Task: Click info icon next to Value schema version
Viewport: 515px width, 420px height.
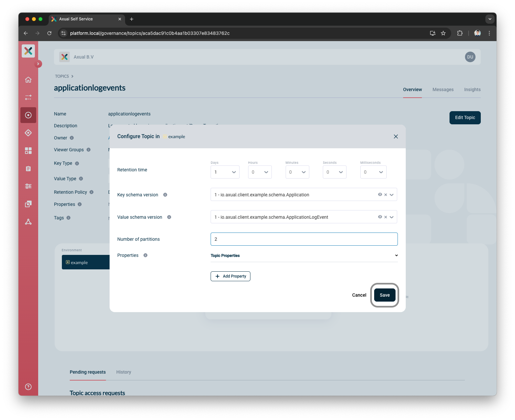Action: tap(169, 217)
